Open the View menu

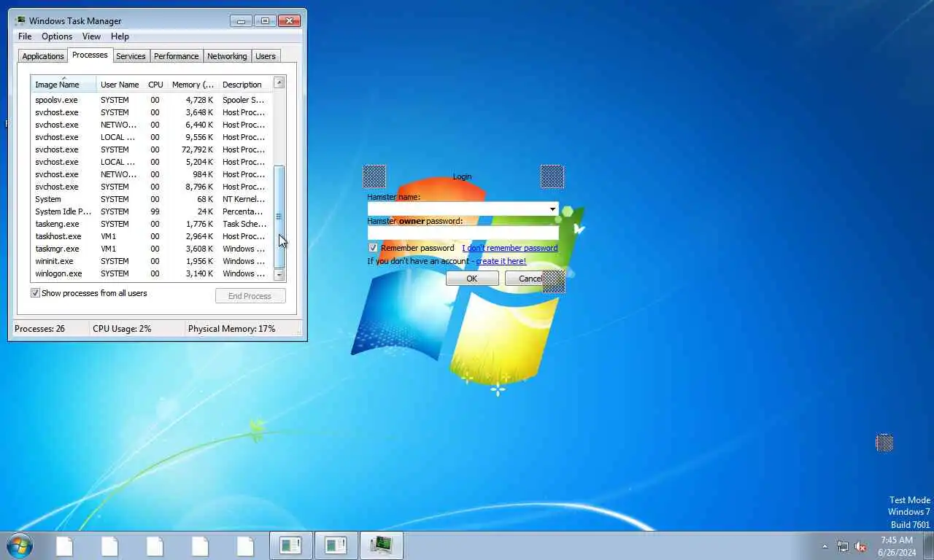pyautogui.click(x=91, y=36)
